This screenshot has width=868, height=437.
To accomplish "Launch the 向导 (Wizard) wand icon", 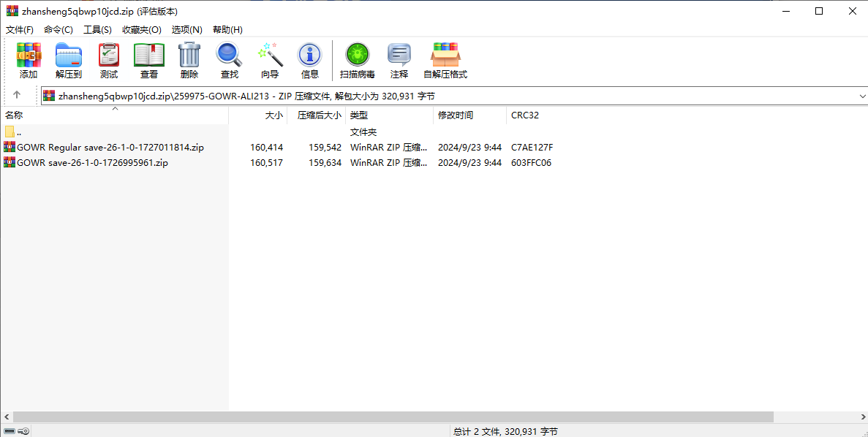I will (270, 56).
